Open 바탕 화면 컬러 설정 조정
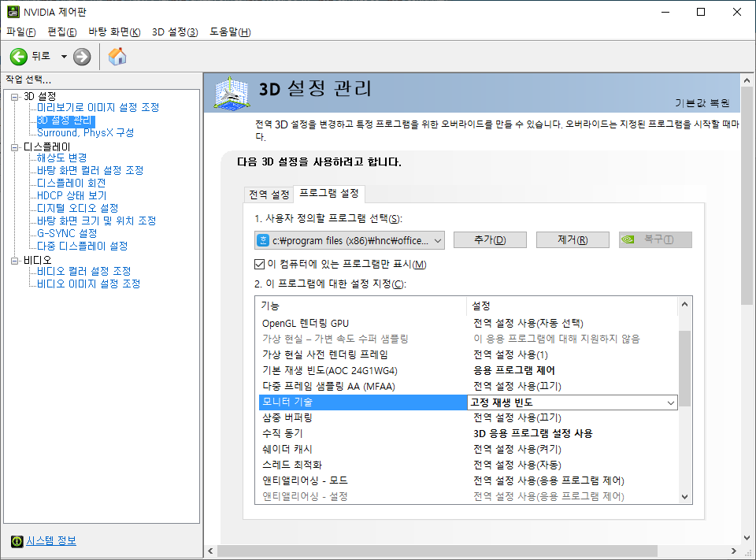Viewport: 756px width, 560px height. (90, 170)
